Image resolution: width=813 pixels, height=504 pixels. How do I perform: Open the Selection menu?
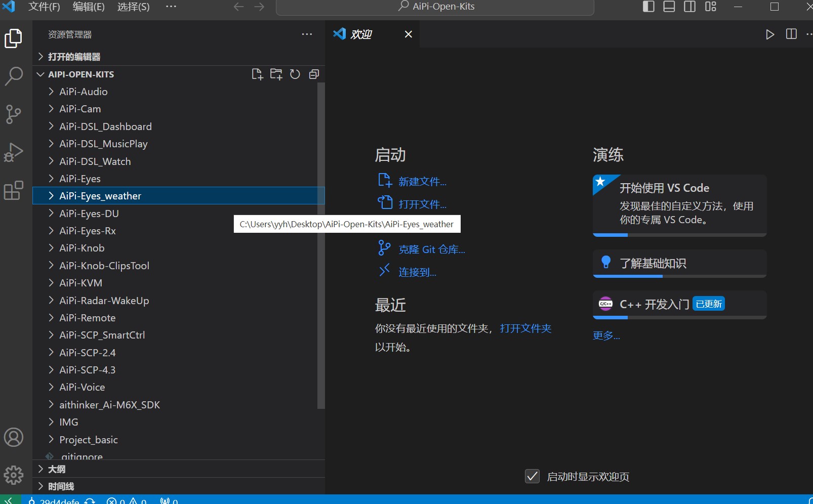coord(134,7)
